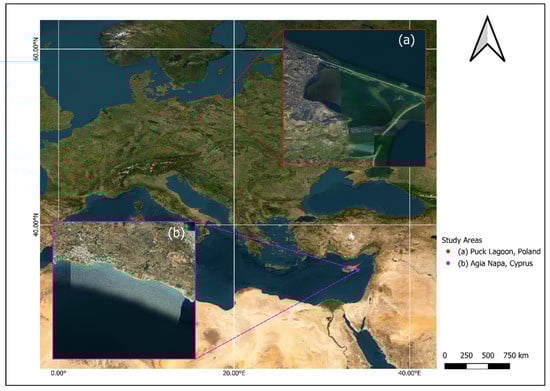The height and width of the screenshot is (391, 550).
Task: Click the purple Agia Napa legend dot
Action: [x=449, y=263]
